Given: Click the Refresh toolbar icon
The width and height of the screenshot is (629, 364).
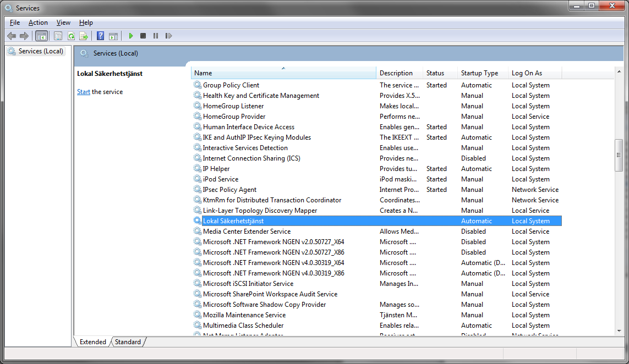Looking at the screenshot, I should coord(71,36).
